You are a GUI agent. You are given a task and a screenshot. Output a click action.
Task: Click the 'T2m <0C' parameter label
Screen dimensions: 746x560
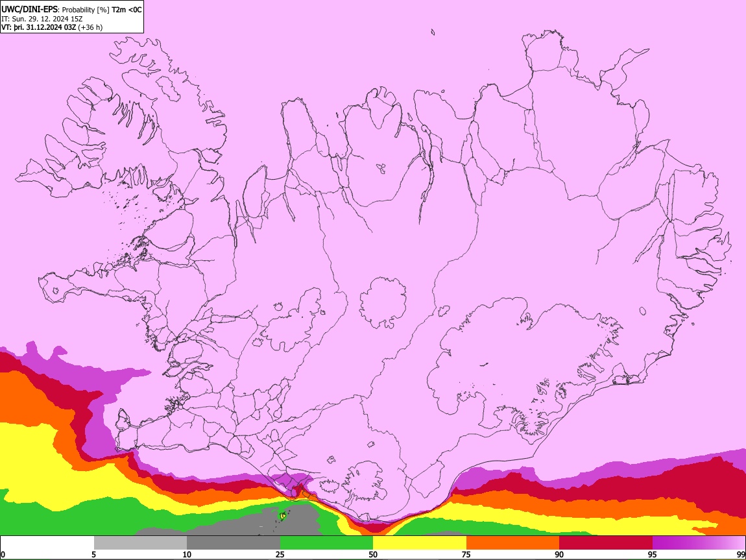coord(126,10)
